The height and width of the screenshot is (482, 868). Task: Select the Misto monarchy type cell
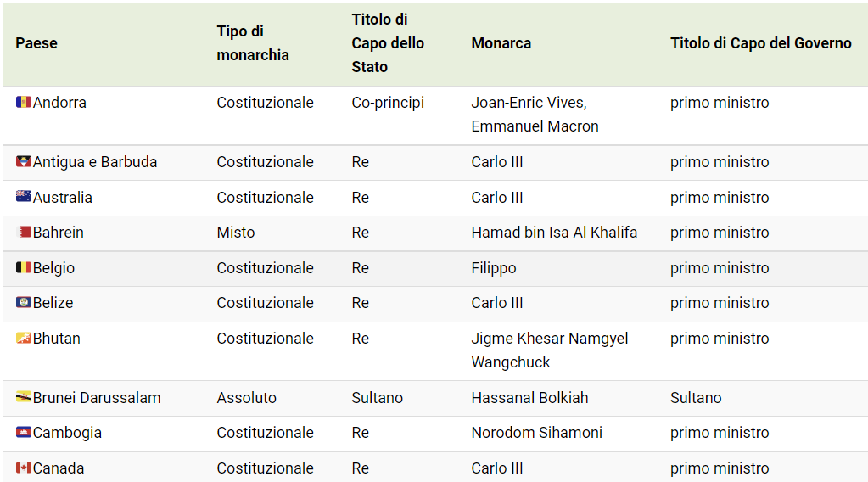pos(236,233)
